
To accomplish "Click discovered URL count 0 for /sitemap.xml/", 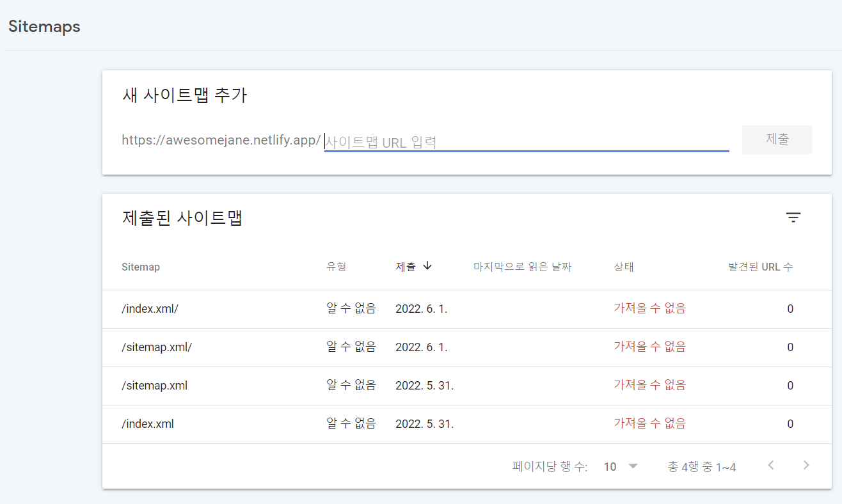I will [x=790, y=347].
